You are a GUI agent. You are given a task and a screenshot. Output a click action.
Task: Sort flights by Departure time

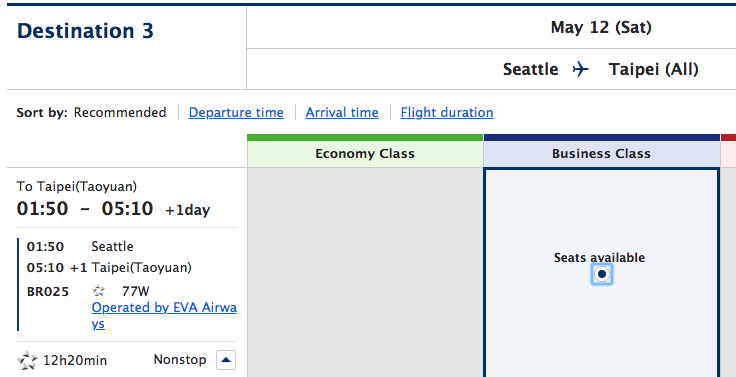click(x=236, y=113)
